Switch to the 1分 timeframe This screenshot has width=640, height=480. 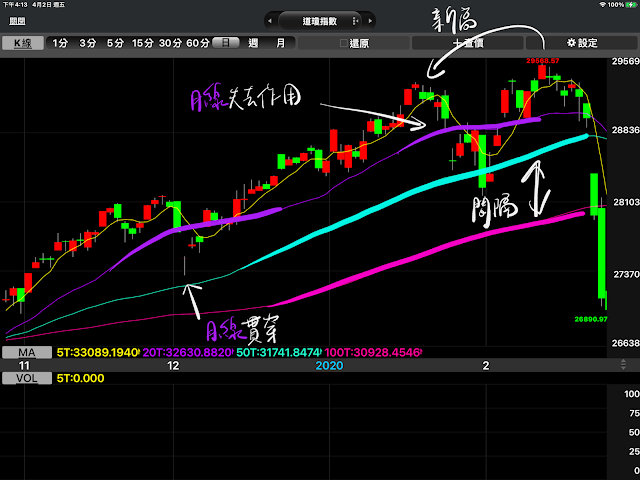(60, 43)
